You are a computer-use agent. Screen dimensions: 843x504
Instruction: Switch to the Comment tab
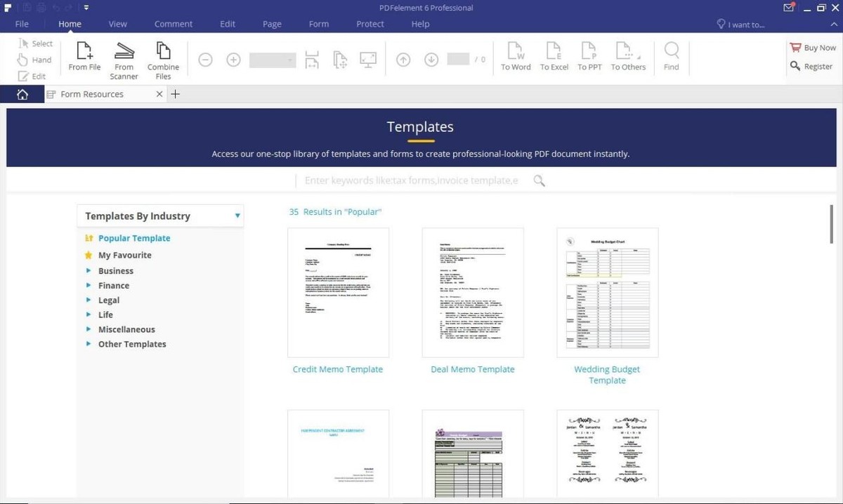(x=174, y=24)
